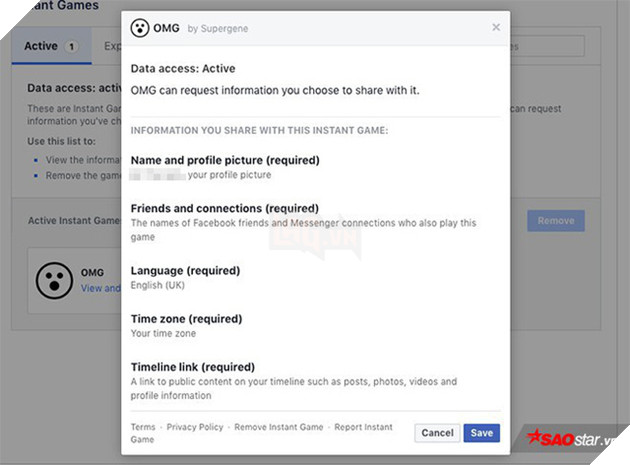Open the Terms link
This screenshot has height=465, width=630.
(143, 427)
